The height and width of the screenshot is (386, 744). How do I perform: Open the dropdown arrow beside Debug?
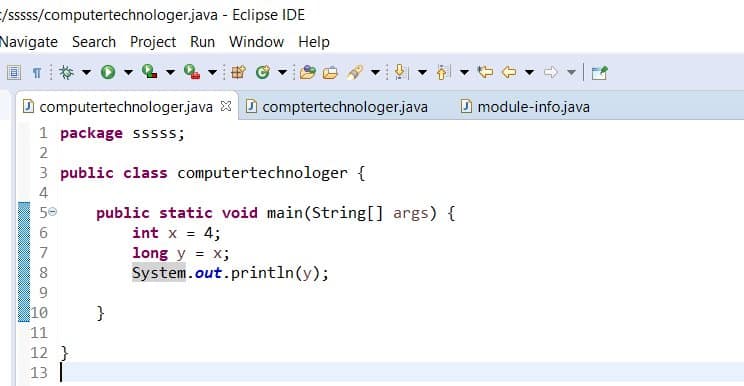pos(86,73)
